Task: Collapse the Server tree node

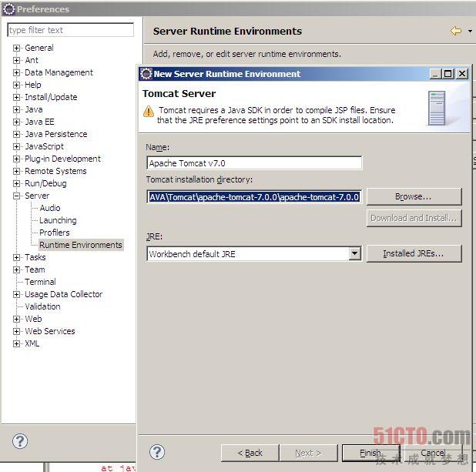Action: [16, 196]
